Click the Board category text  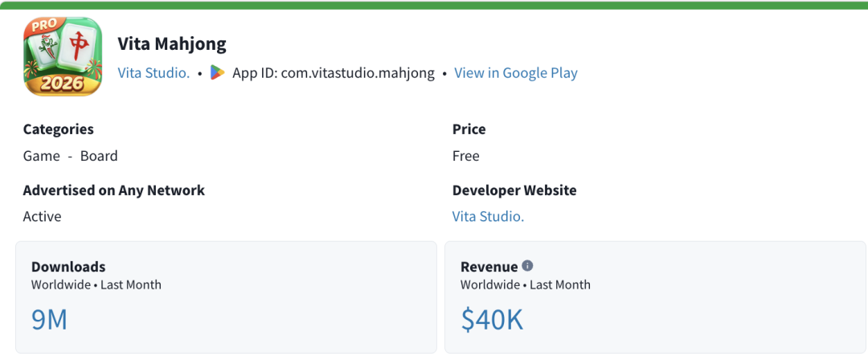click(x=99, y=156)
